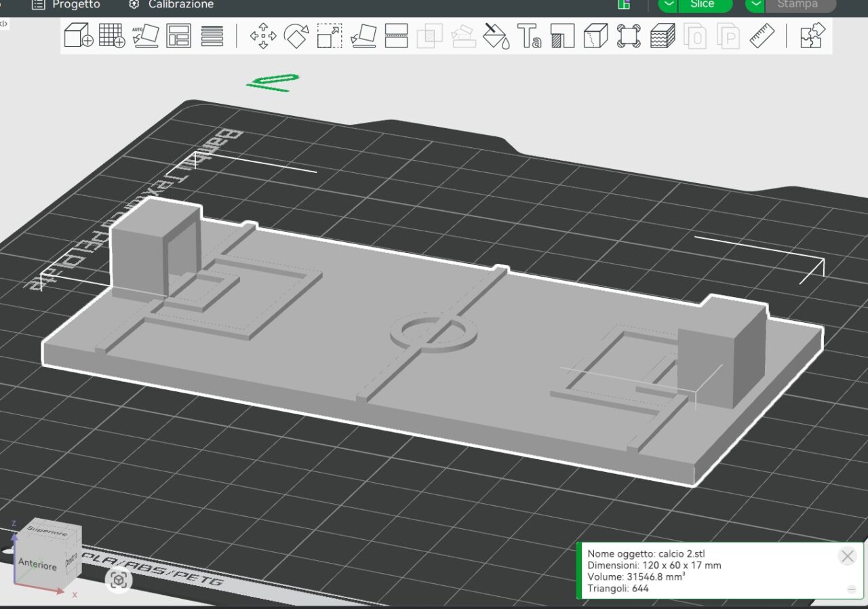Activate the Support painting tool
The image size is (868, 609).
(563, 35)
